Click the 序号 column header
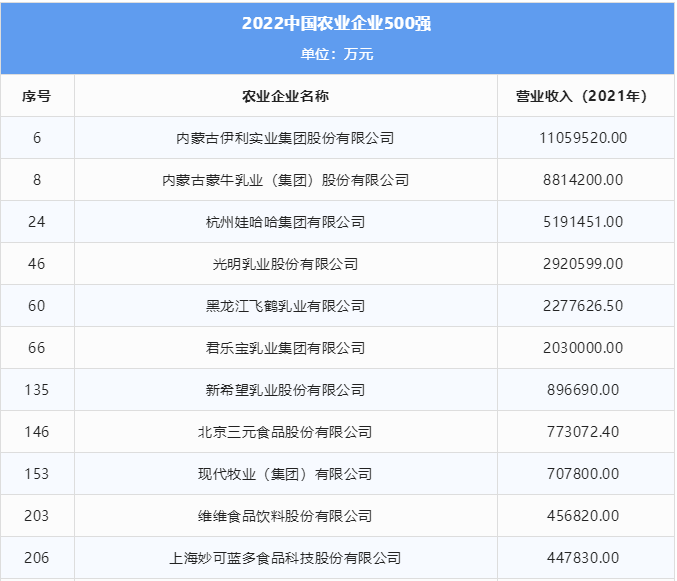Screen dimensions: 677x581 pos(37,96)
